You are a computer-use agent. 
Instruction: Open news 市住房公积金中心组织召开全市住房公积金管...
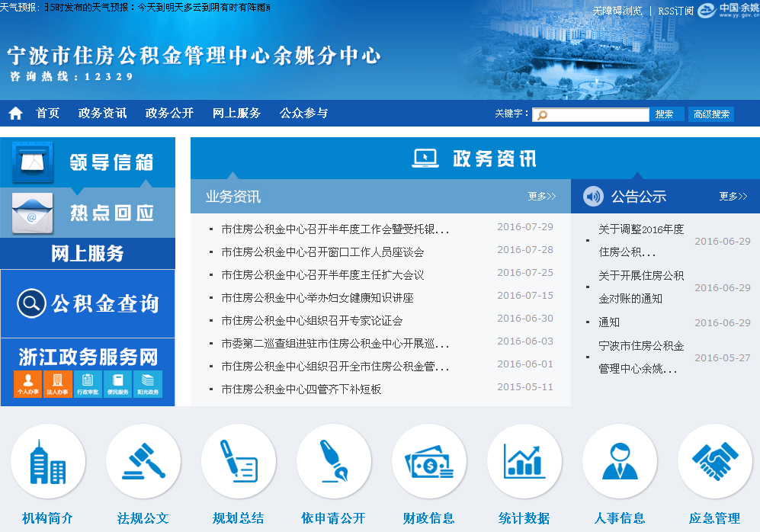click(335, 367)
